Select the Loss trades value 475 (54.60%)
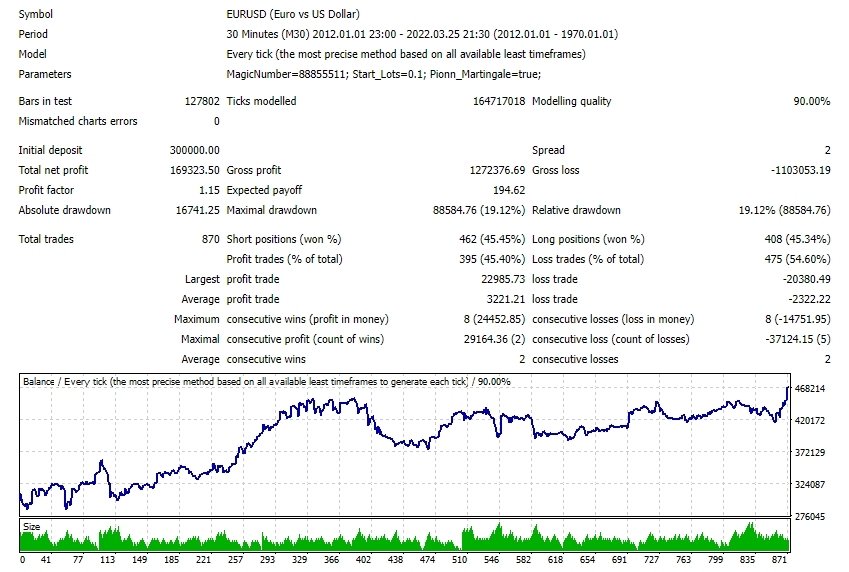This screenshot has height=572, width=849. pos(797,259)
